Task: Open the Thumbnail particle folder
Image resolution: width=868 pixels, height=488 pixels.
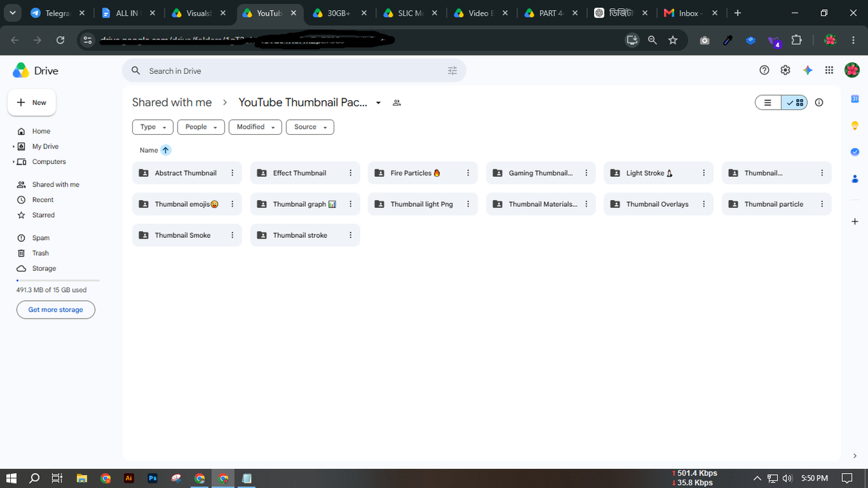Action: [x=776, y=204]
